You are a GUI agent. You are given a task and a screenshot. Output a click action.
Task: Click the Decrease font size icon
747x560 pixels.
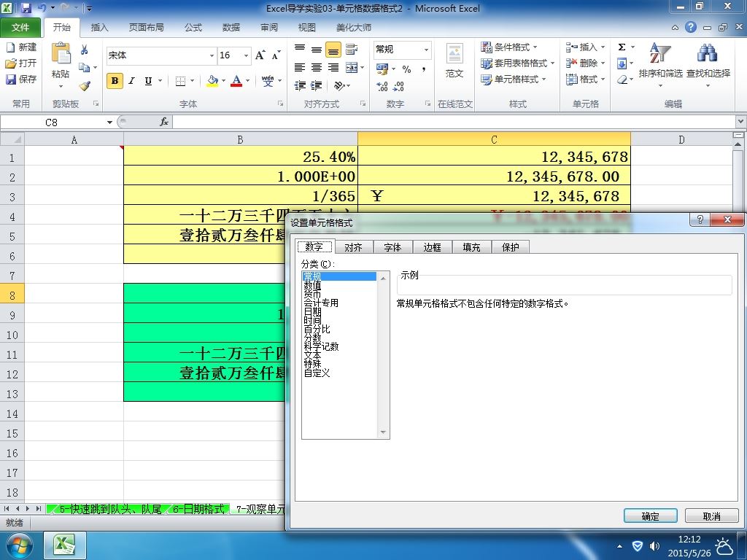click(276, 55)
